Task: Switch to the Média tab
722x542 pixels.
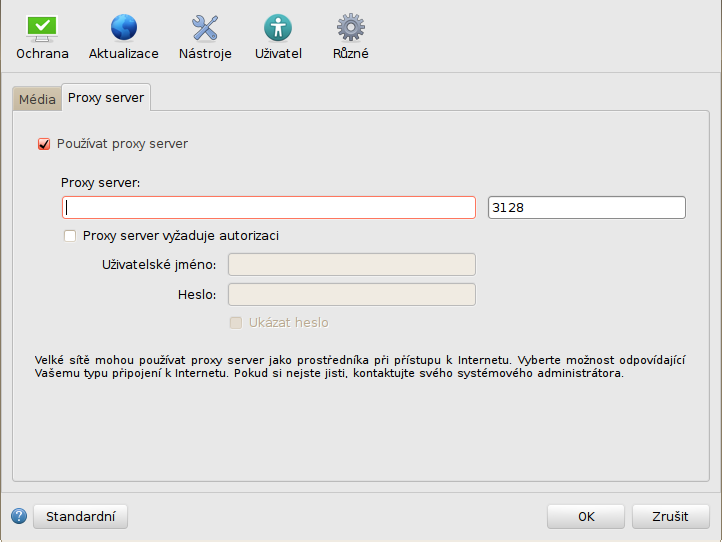Action: [37, 99]
